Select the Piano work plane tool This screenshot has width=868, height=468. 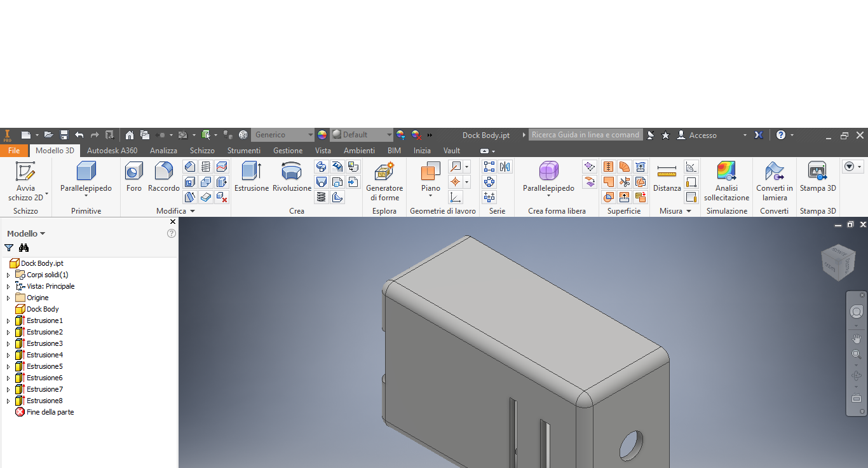[x=430, y=178]
